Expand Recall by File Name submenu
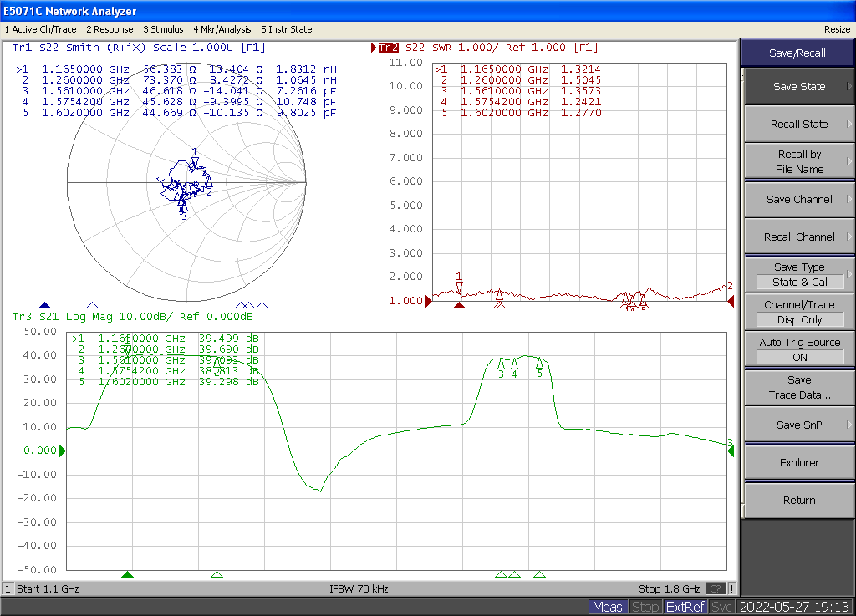 click(800, 161)
